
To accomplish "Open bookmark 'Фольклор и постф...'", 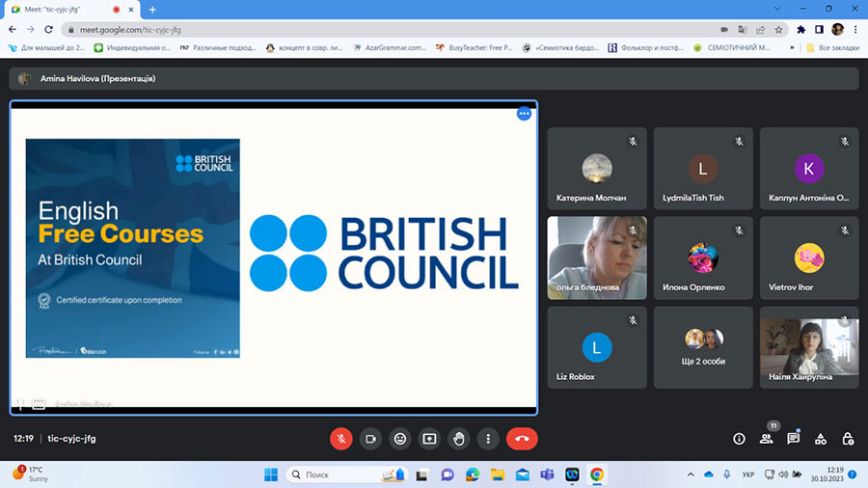I will [x=646, y=47].
